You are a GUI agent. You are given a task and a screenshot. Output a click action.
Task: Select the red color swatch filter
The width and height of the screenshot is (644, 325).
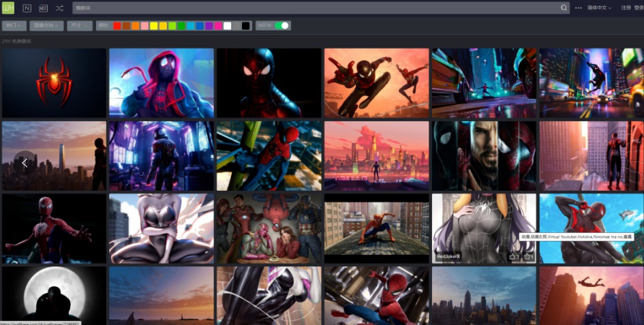tap(117, 26)
